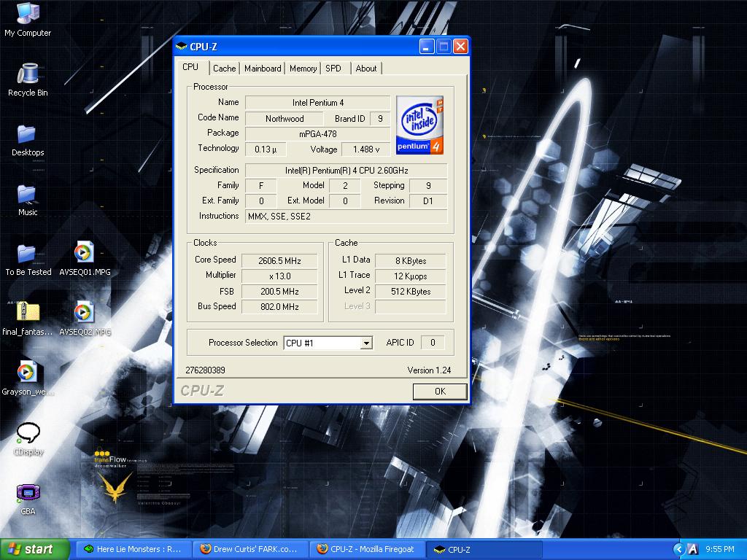This screenshot has width=747, height=560.
Task: Click the number 276280389 in CPU-Z
Action: pos(205,370)
